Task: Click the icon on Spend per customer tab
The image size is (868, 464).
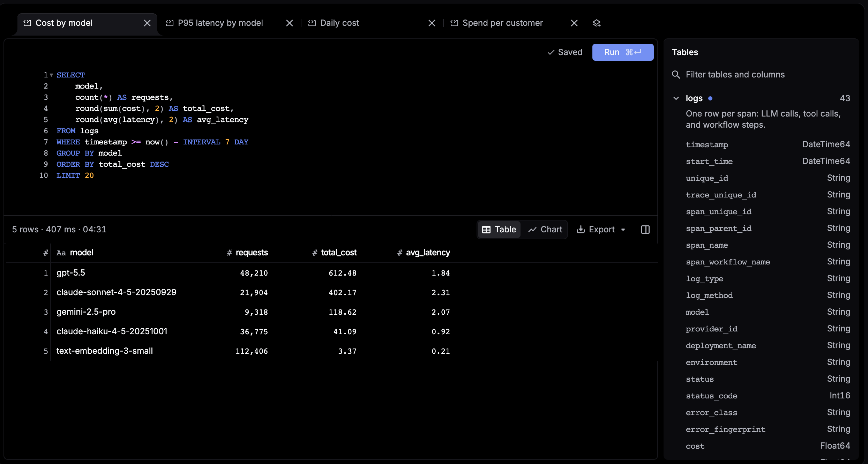Action: tap(454, 23)
